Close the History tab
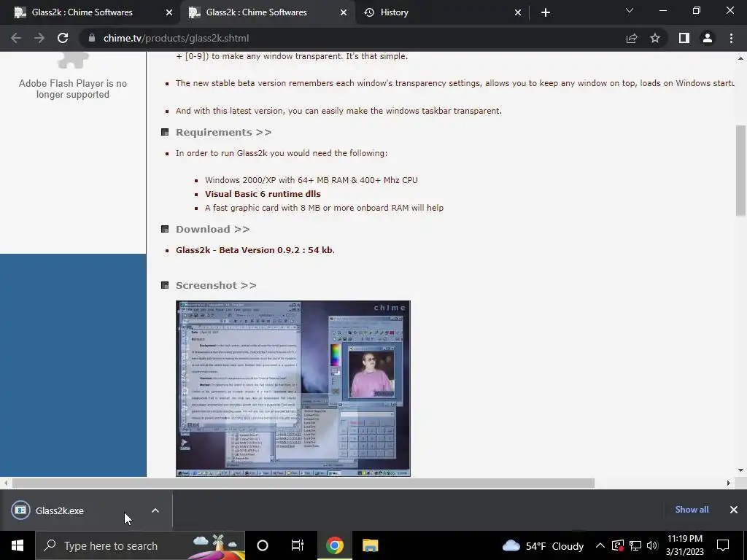 [x=518, y=12]
